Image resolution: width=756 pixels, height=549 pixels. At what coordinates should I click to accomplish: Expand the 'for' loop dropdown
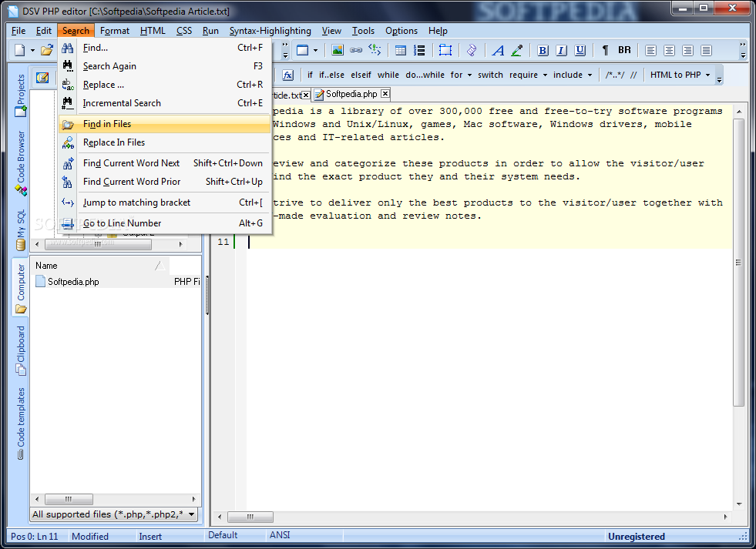469,75
